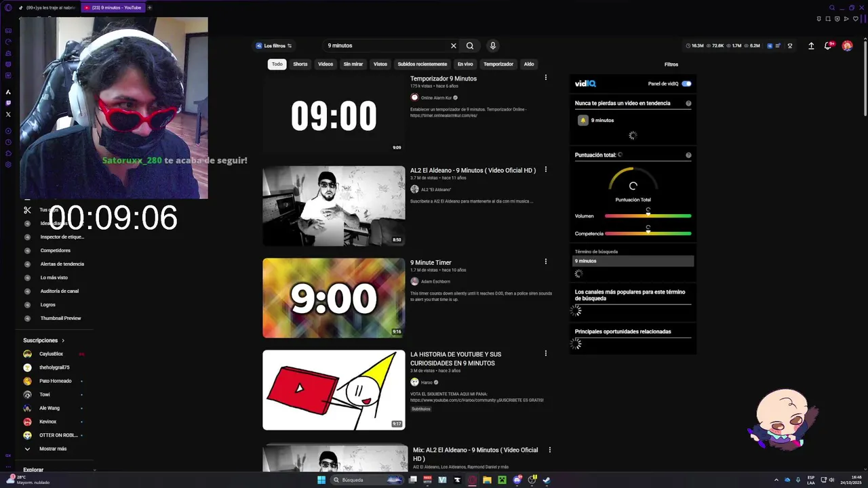
Task: Click the 'Filtros' button
Action: [671, 64]
